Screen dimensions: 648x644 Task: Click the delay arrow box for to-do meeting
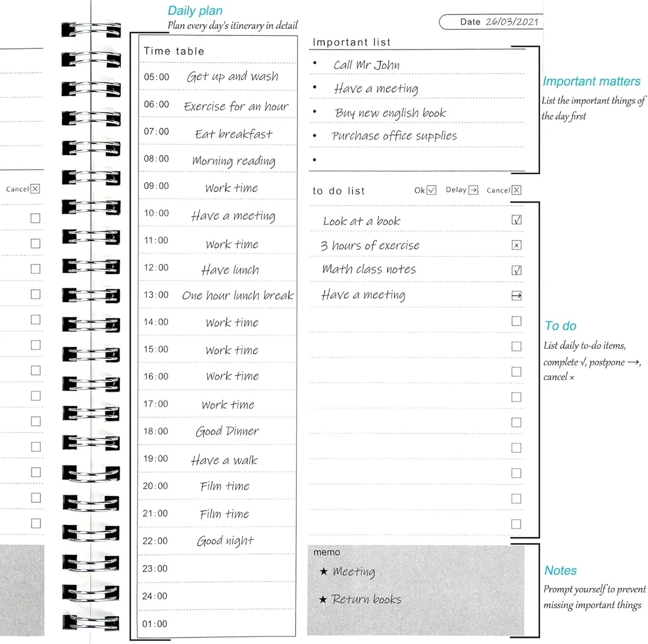517,296
